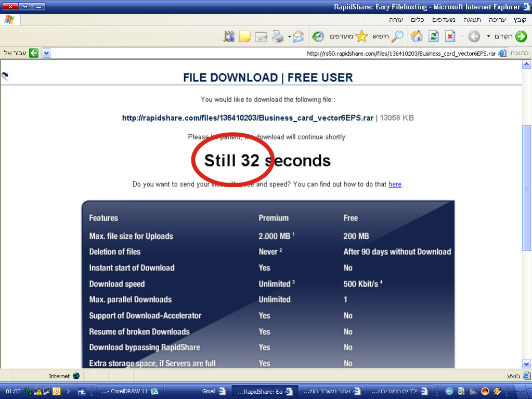Click the page icon in the address bar
Viewport: 532px width, 399px height.
point(502,53)
